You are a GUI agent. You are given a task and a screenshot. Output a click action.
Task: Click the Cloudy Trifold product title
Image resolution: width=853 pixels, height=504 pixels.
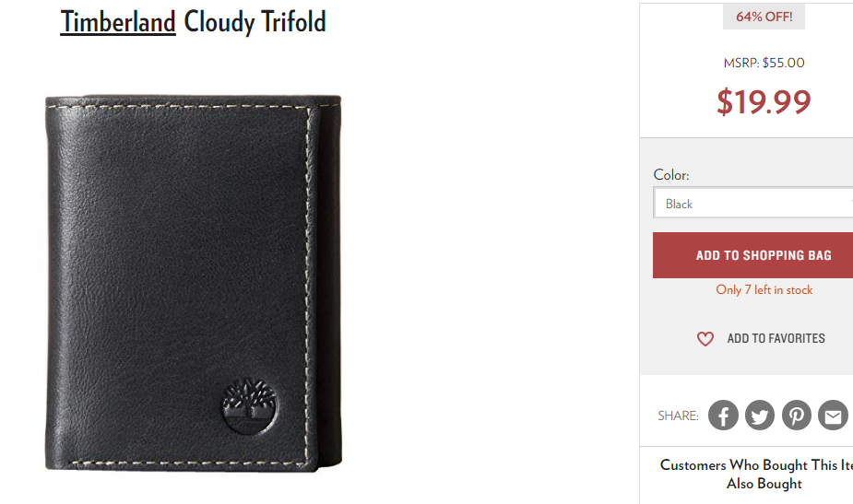255,22
